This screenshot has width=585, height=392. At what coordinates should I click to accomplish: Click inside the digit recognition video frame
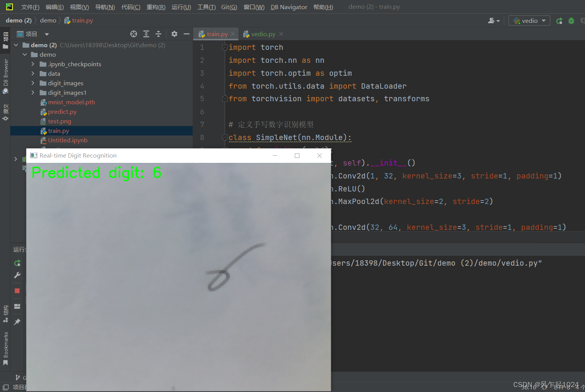(179, 277)
